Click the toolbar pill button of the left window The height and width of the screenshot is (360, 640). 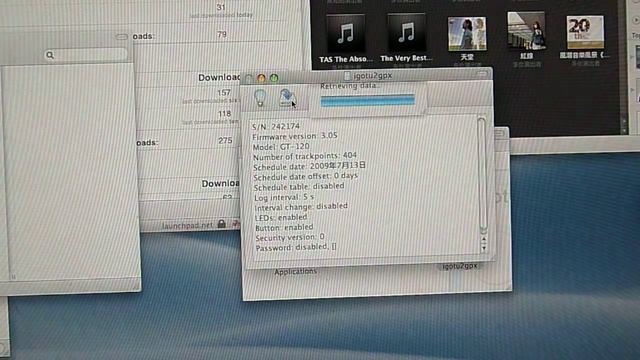pos(121,37)
